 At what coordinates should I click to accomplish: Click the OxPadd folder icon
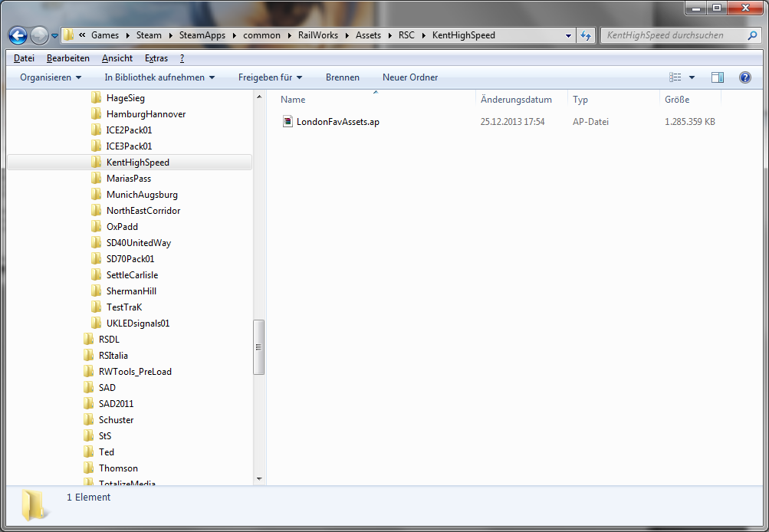coord(96,227)
